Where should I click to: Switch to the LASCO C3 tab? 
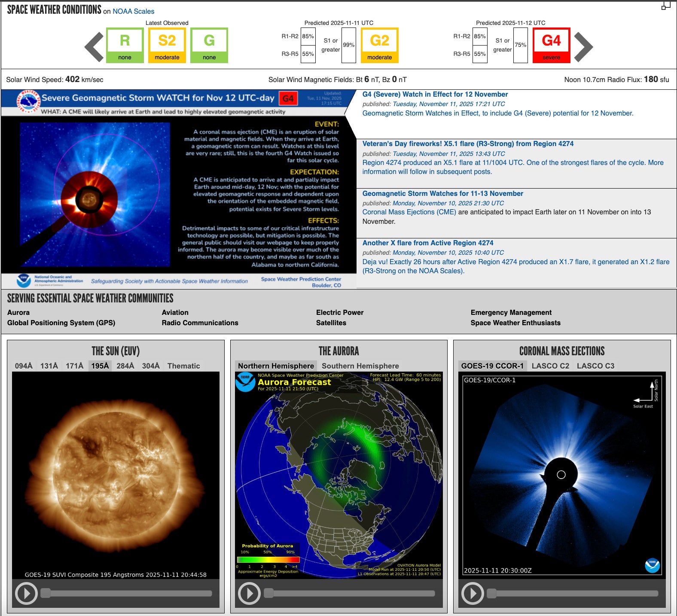coord(595,366)
